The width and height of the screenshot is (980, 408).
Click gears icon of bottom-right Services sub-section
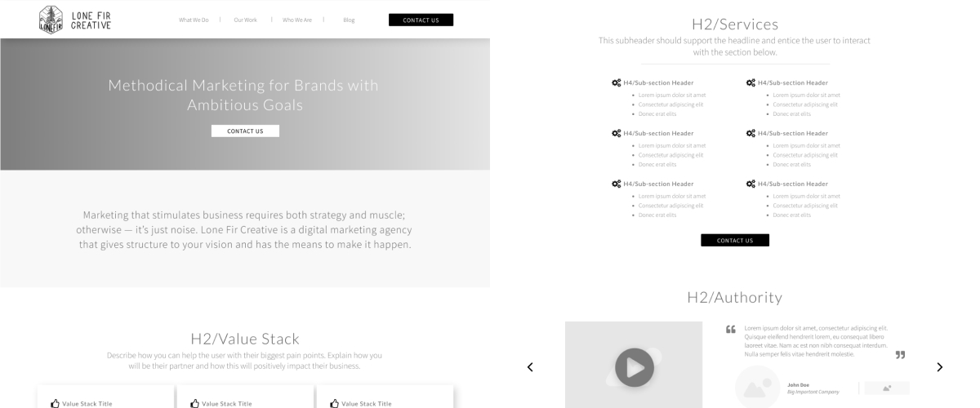coord(751,184)
